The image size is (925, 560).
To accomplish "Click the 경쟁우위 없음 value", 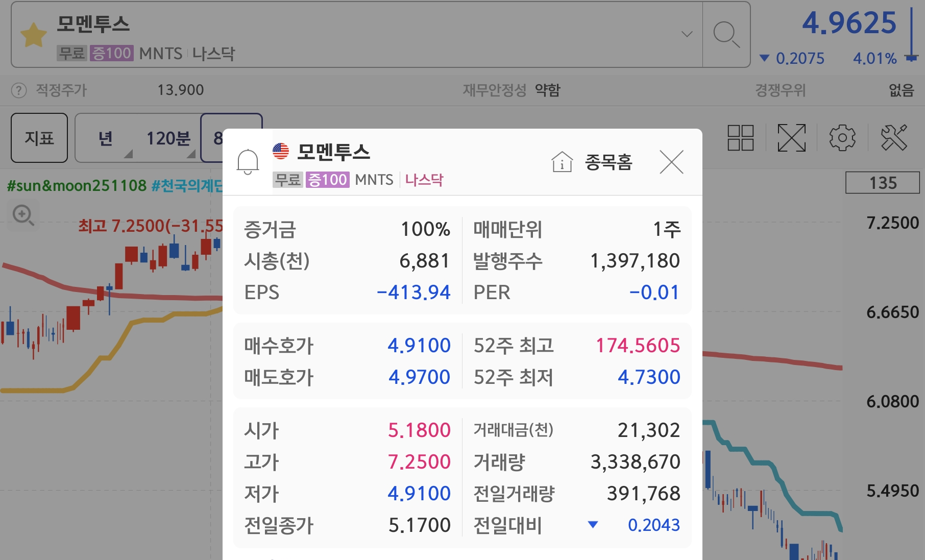I will (902, 90).
